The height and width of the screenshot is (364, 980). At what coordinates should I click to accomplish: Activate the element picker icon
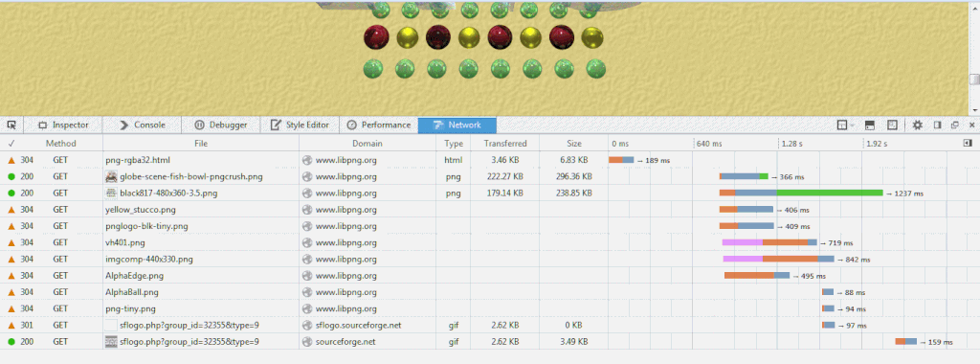click(x=11, y=125)
